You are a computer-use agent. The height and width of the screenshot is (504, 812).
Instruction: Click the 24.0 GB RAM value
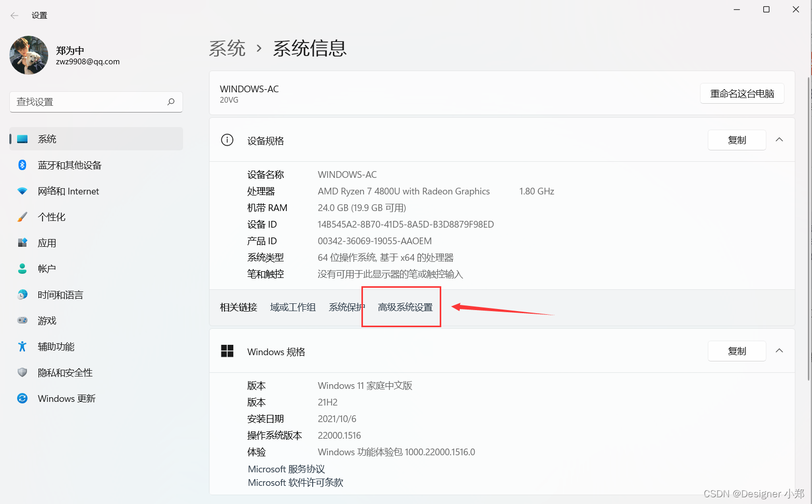tap(362, 208)
